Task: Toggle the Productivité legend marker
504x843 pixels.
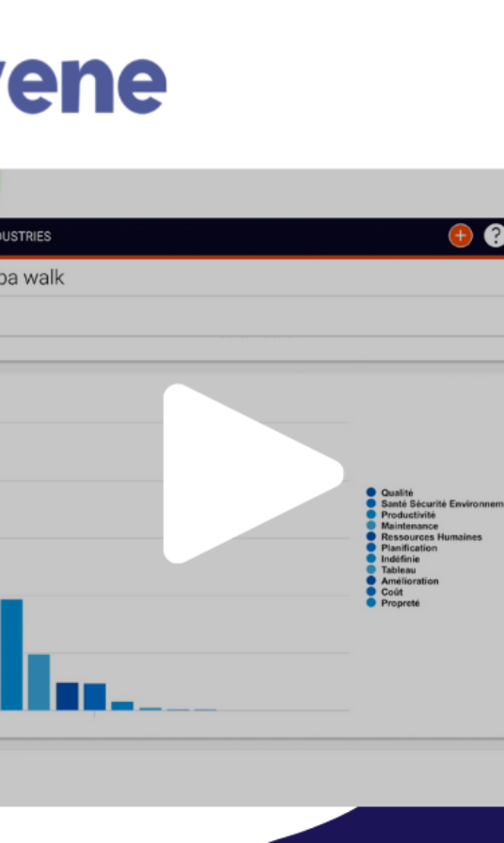Action: [370, 515]
